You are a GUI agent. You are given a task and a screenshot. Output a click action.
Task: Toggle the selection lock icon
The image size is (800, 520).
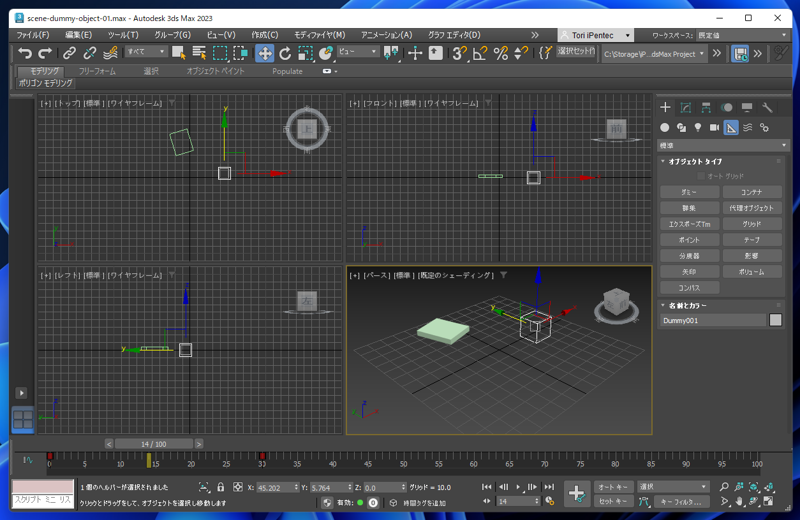(x=220, y=487)
